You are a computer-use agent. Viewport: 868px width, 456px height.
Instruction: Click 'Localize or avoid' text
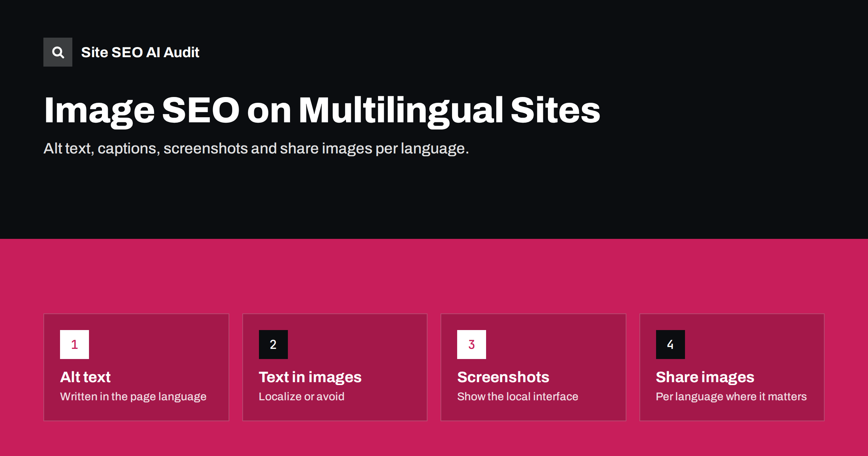(x=301, y=397)
